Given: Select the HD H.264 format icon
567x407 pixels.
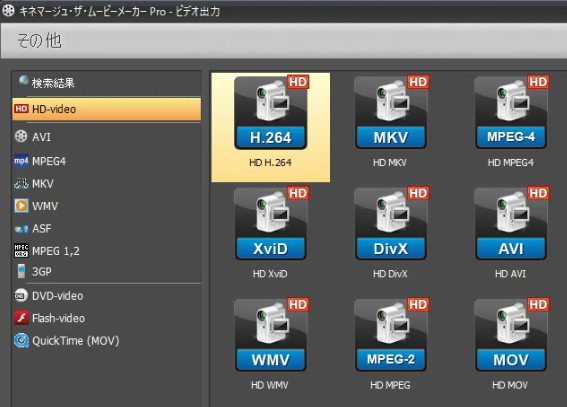Looking at the screenshot, I should coord(271,112).
